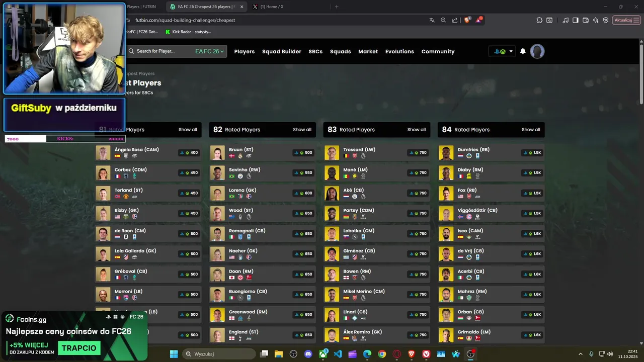This screenshot has width=644, height=362.
Task: Open the notifications bell on FUTBIN
Action: 523,51
